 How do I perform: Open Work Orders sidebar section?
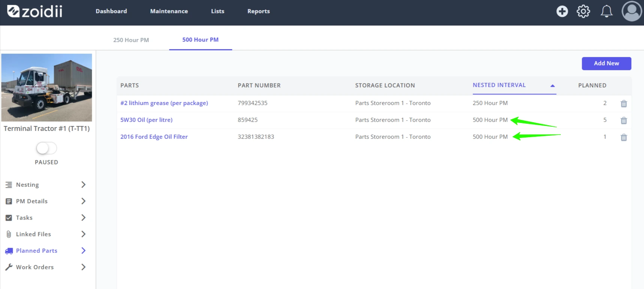[35, 267]
